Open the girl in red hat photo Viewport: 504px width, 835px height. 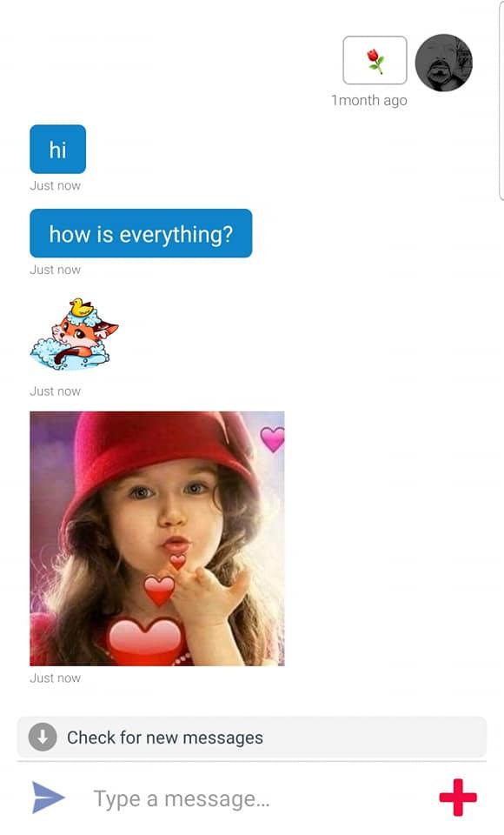157,538
